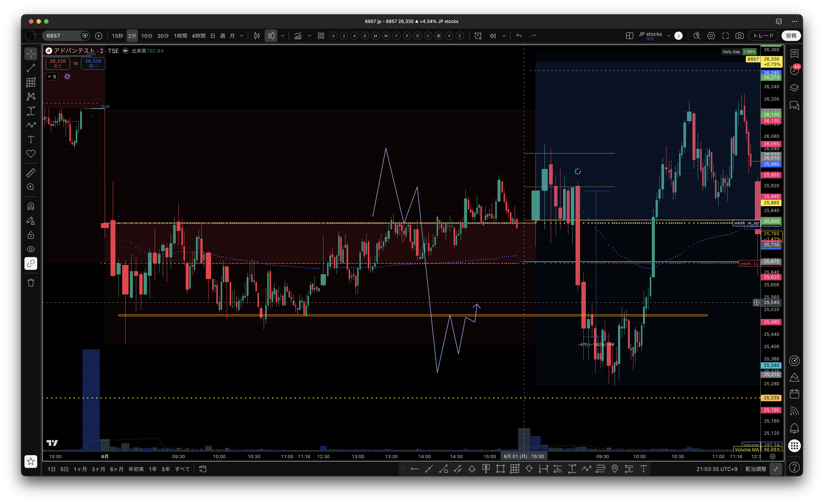Open the alerts clock icon with 44 badge

(794, 70)
